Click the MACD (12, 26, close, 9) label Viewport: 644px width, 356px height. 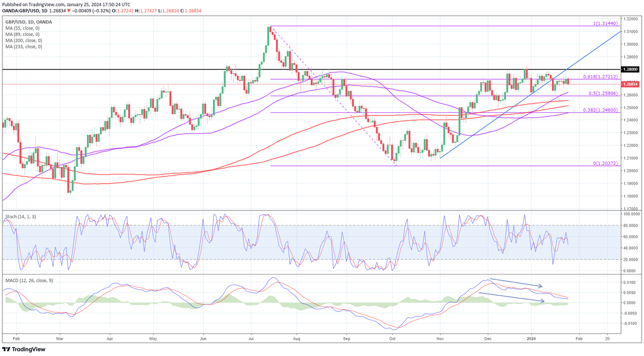coord(29,280)
